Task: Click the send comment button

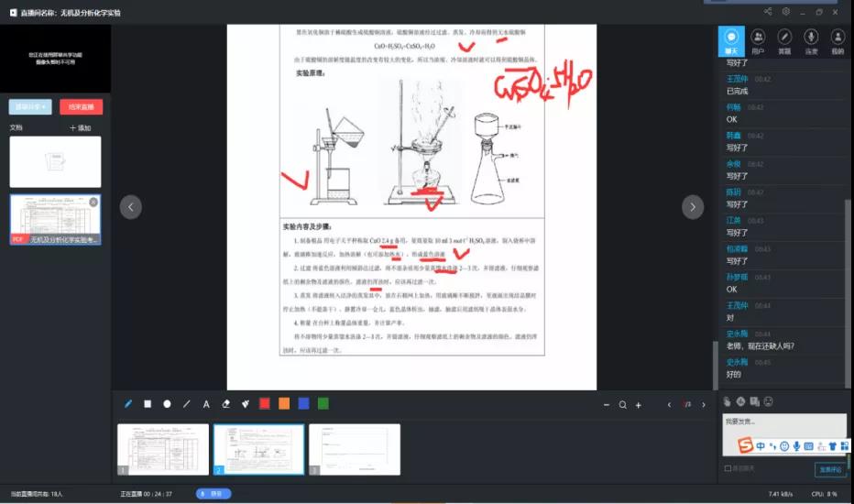Action: click(830, 470)
